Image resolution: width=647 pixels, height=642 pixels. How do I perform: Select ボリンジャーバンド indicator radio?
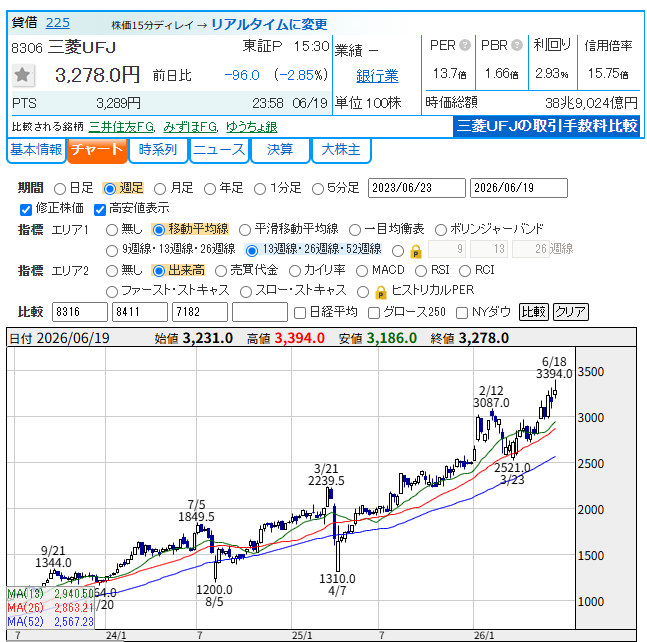(x=441, y=230)
